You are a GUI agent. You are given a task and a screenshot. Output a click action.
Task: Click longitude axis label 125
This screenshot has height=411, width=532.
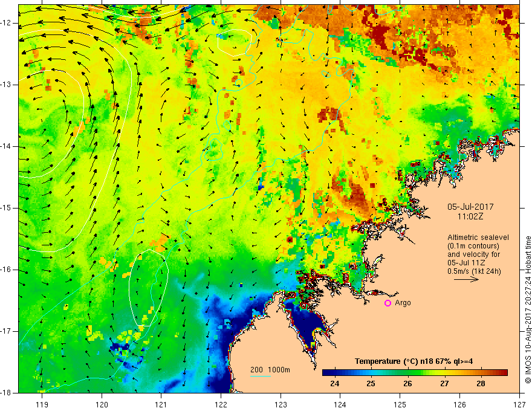coord(400,404)
